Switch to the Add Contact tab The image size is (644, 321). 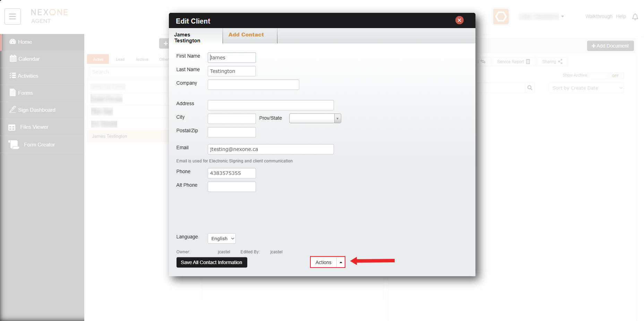tap(246, 35)
